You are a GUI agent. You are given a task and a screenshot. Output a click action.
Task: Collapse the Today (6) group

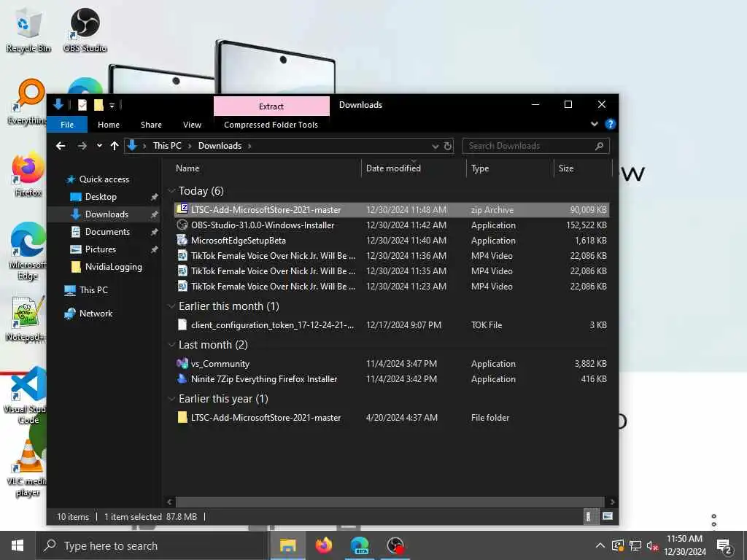pyautogui.click(x=171, y=191)
